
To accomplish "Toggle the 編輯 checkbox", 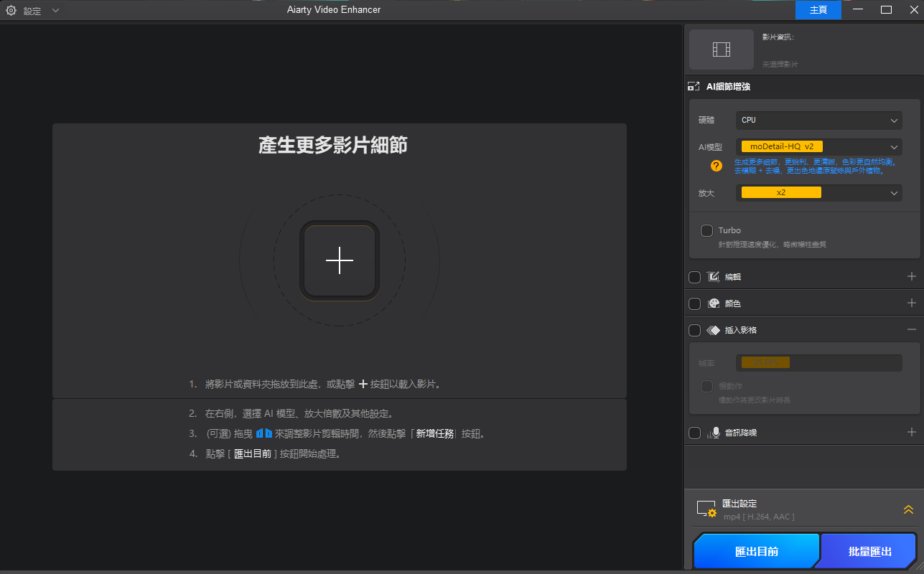I will 694,277.
